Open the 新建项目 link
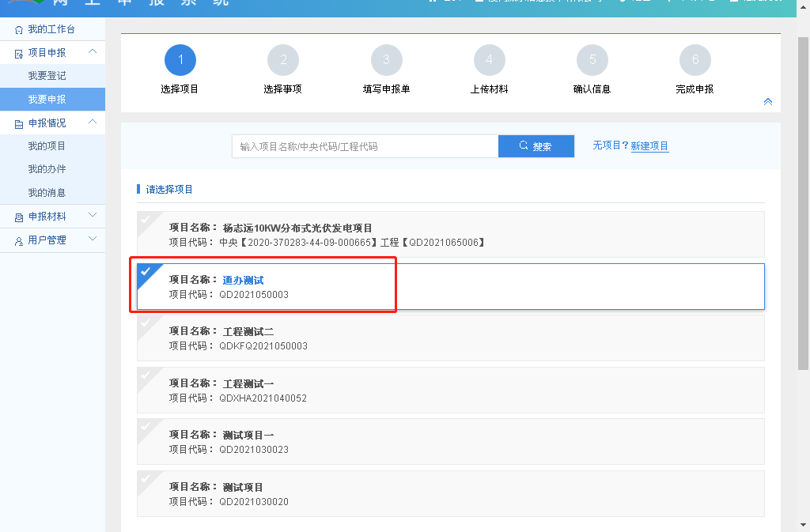 pyautogui.click(x=649, y=146)
